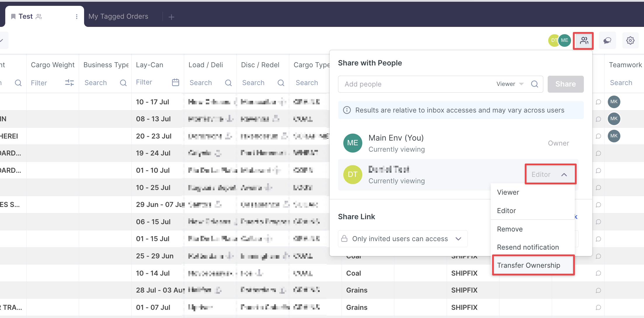Image resolution: width=644 pixels, height=318 pixels.
Task: Click the three-dot menu on Test tab
Action: (x=76, y=17)
